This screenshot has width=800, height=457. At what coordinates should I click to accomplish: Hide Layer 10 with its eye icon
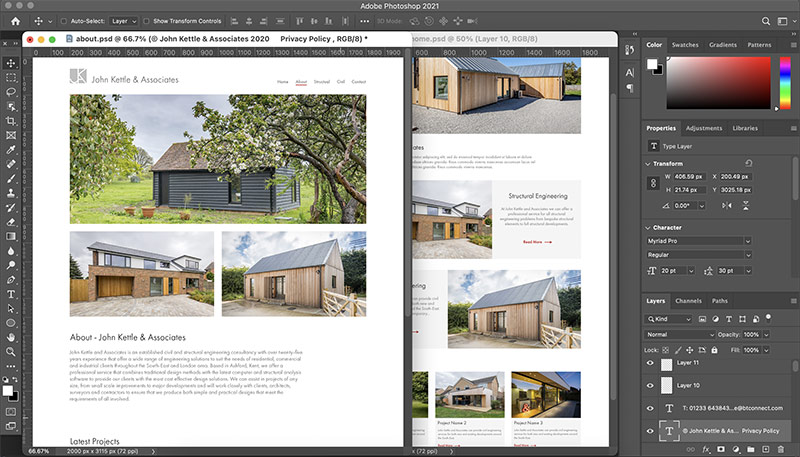pos(649,386)
